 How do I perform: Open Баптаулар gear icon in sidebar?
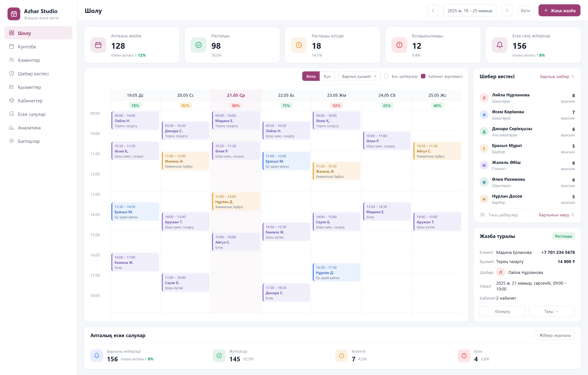[x=11, y=141]
